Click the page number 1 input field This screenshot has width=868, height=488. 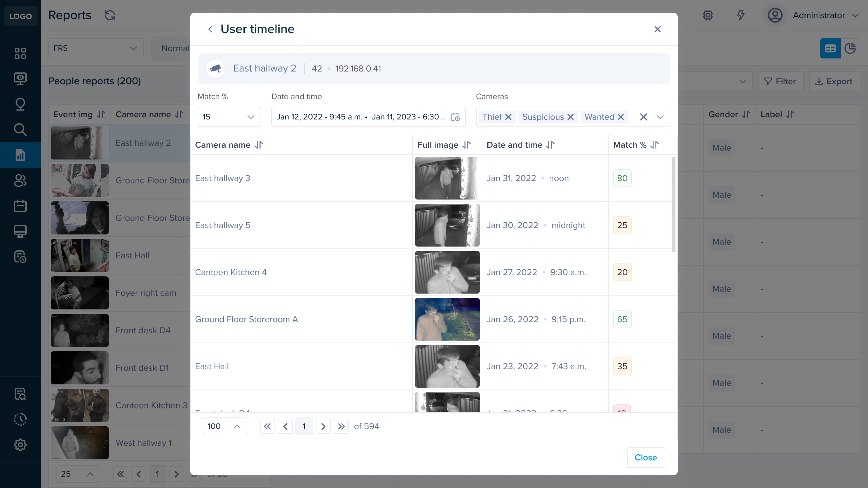(304, 426)
